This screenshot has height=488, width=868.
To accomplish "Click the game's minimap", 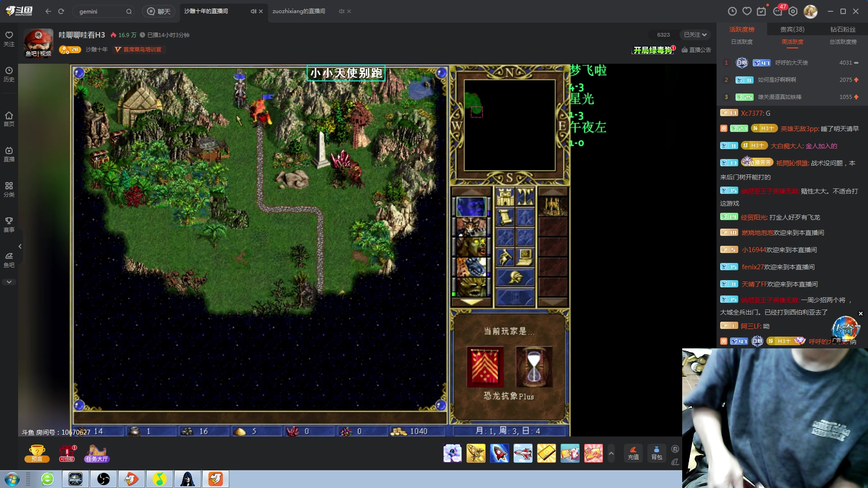I will [509, 125].
